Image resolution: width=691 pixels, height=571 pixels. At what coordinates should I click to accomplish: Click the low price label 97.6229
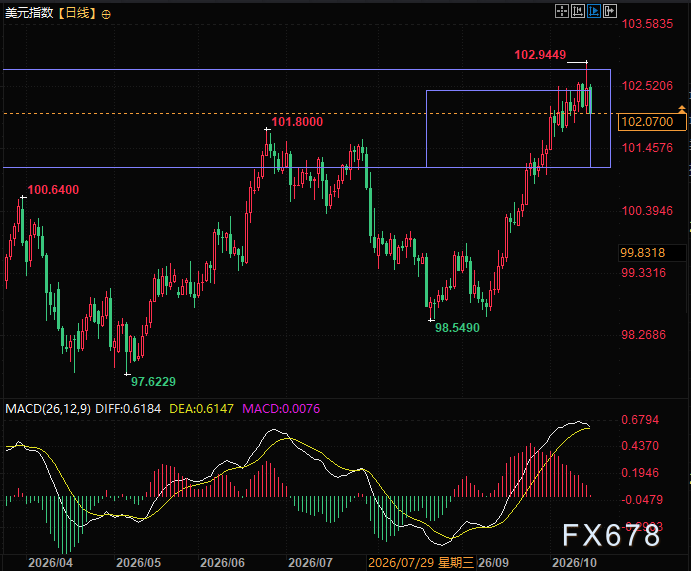click(153, 382)
